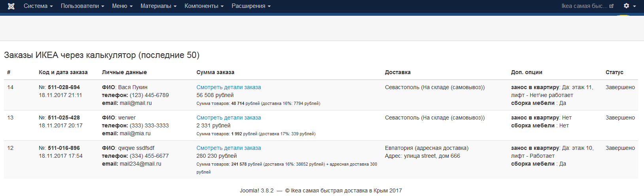Select order number 511-028-694

click(x=64, y=87)
